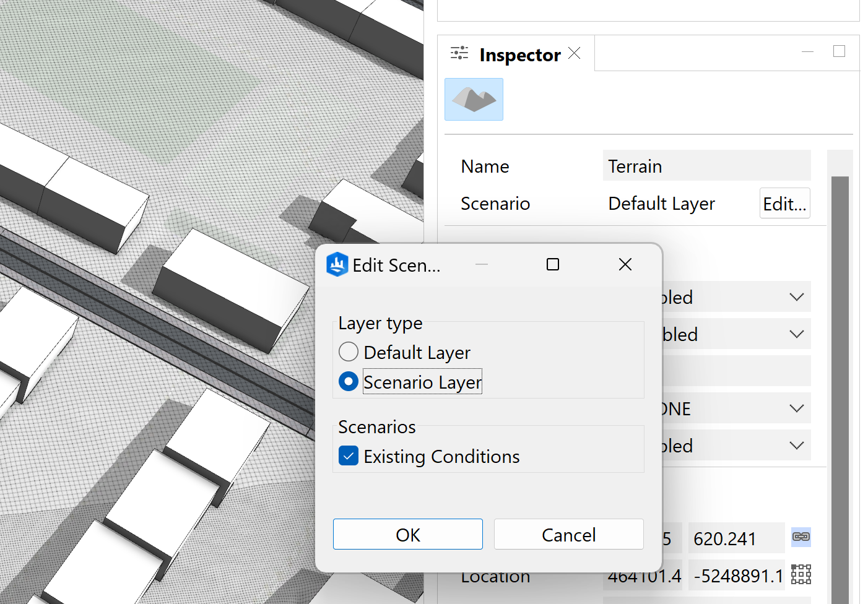
Task: Switch to the Inspector tab
Action: point(520,54)
